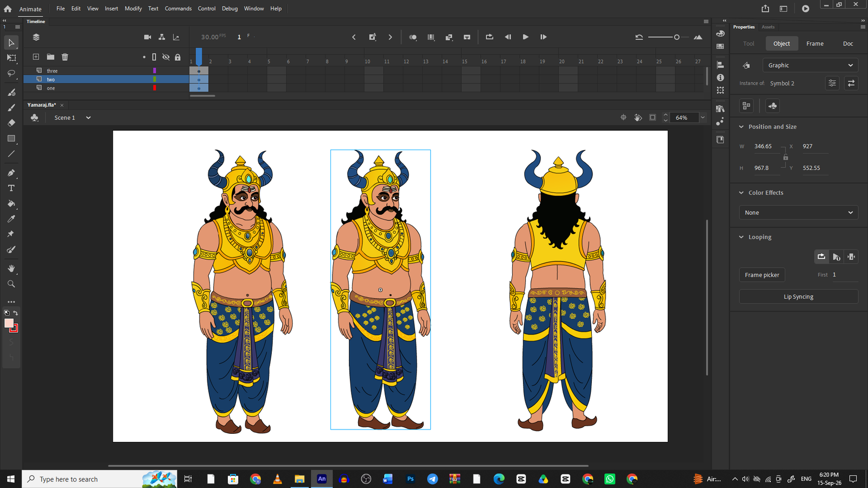868x488 pixels.
Task: Toggle lock all layers icon
Action: click(x=177, y=57)
